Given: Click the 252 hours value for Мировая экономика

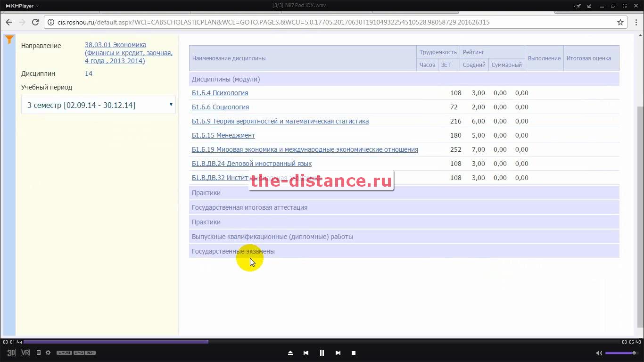Looking at the screenshot, I should (x=456, y=149).
